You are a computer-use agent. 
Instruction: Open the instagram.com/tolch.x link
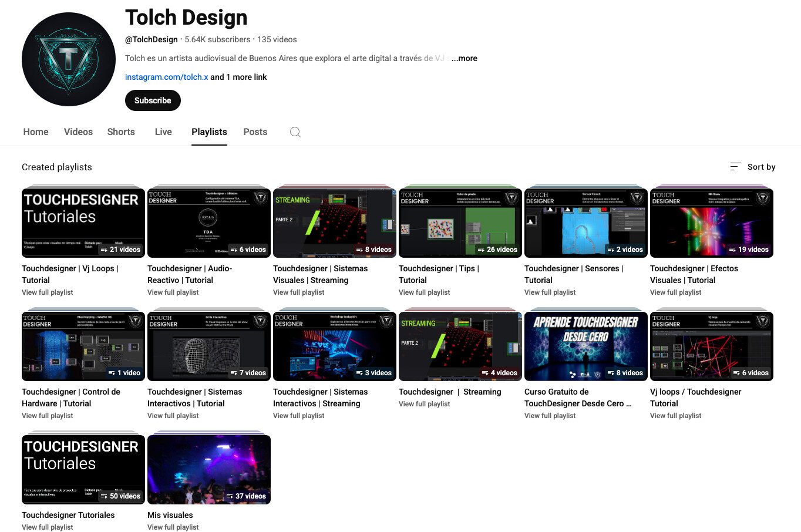pyautogui.click(x=167, y=77)
